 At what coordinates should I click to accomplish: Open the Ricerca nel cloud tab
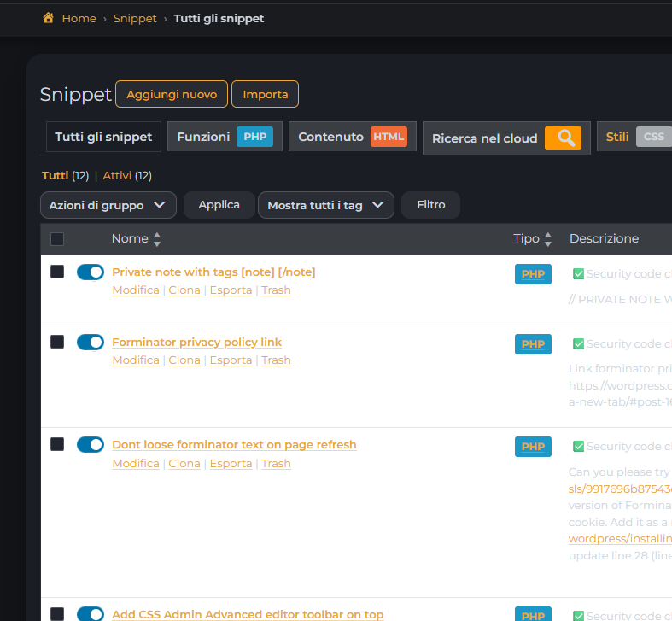[506, 138]
